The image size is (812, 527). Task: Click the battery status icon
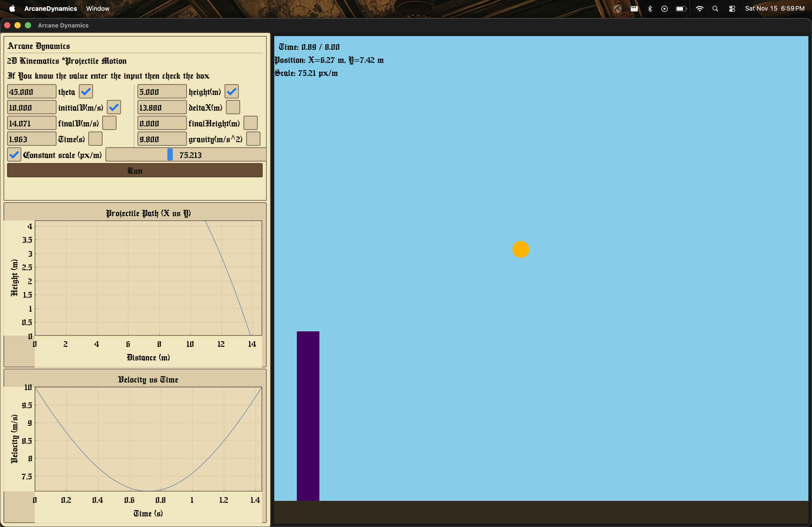pos(681,9)
